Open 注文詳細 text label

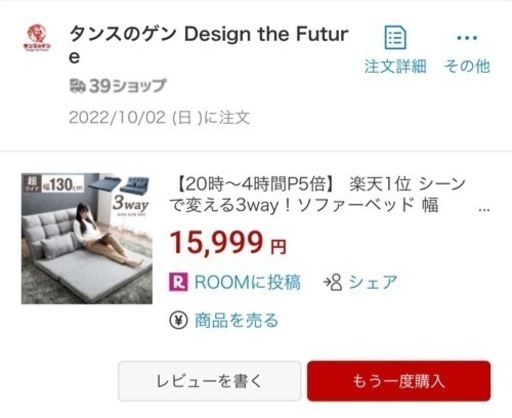pyautogui.click(x=395, y=66)
